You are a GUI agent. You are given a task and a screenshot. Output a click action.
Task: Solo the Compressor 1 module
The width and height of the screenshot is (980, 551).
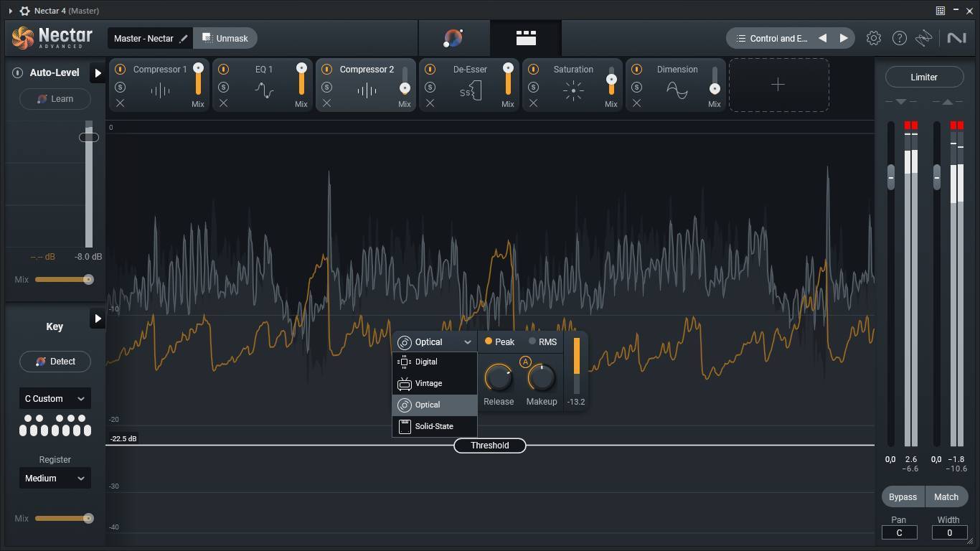pos(120,87)
